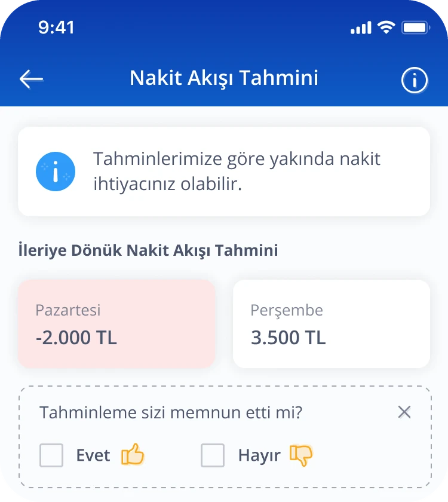Select the İleriye Dönük Nakit Akışı Tahmini heading

(x=148, y=250)
